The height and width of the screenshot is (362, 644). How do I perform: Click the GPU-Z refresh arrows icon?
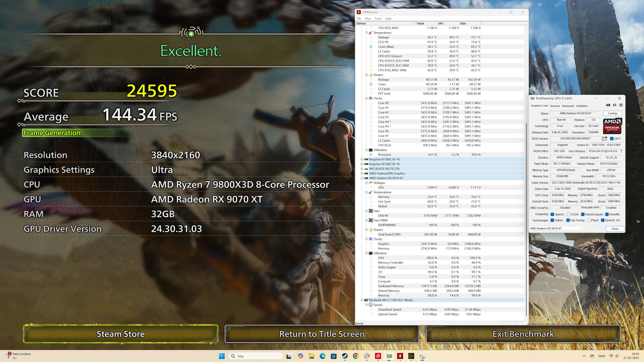coord(615,105)
